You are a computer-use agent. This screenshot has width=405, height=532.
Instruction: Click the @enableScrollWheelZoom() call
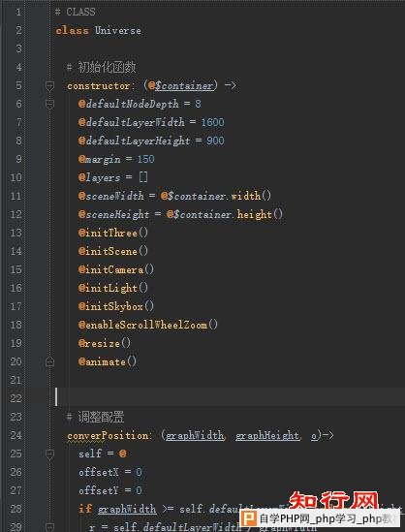pos(148,325)
